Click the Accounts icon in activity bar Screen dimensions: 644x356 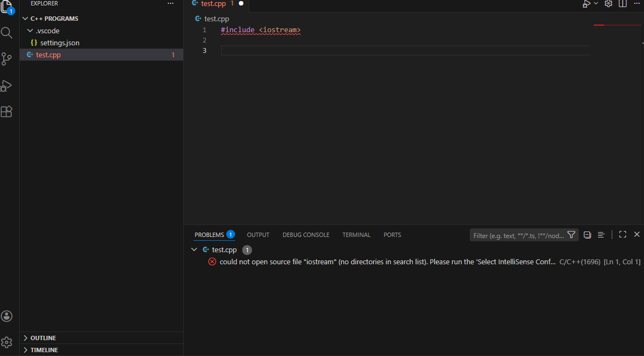pos(7,316)
